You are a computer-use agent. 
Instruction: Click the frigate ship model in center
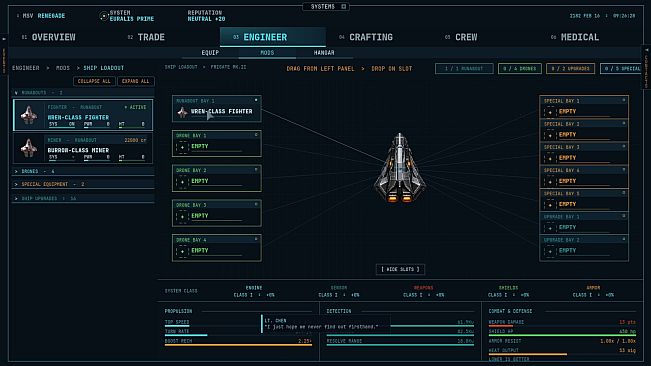click(x=400, y=168)
